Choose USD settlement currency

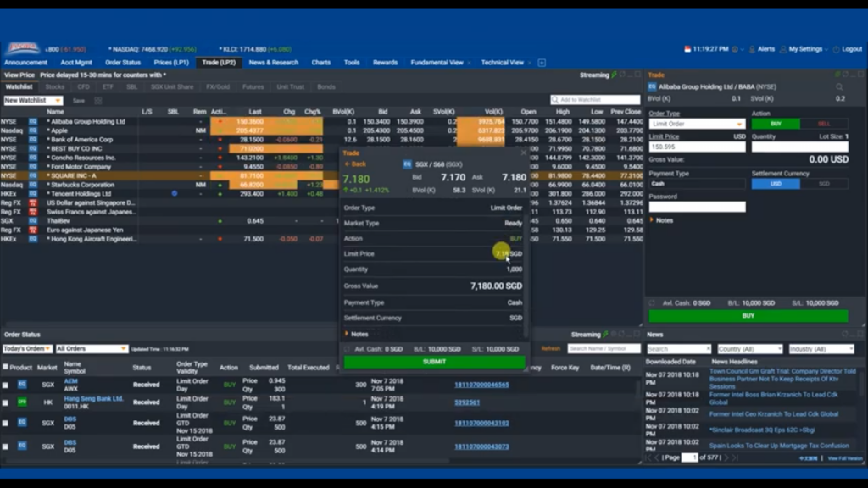[776, 184]
